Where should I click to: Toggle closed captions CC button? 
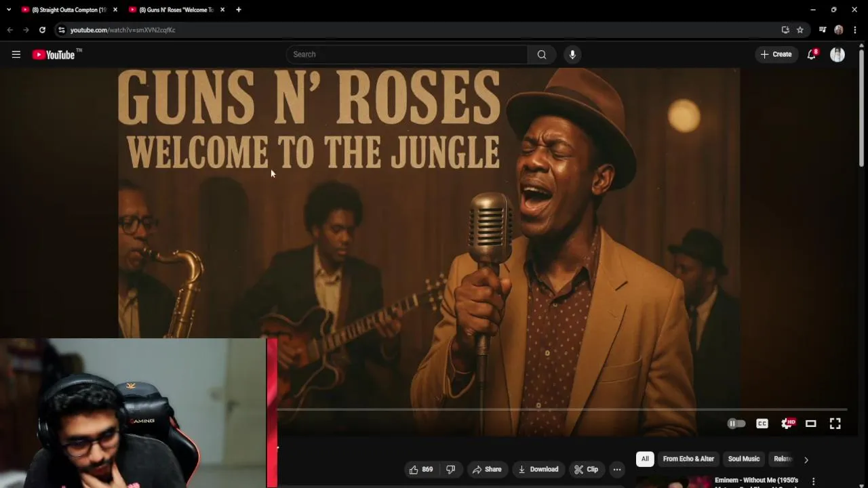click(x=762, y=424)
